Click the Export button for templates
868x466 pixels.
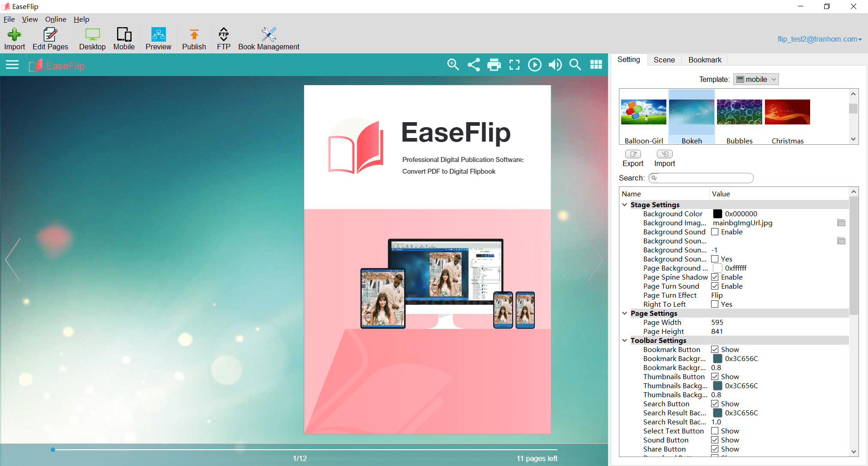(x=632, y=158)
